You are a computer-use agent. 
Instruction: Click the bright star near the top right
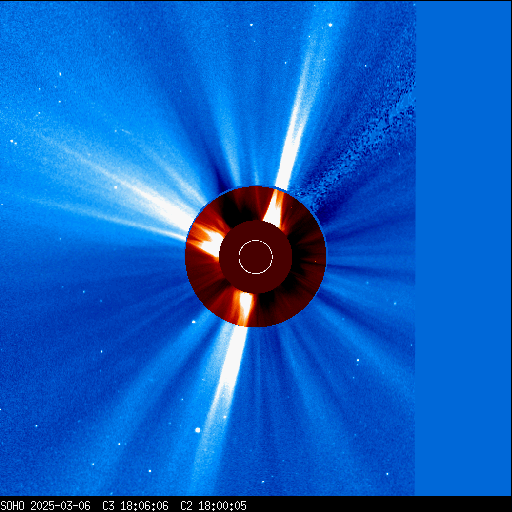[x=330, y=25]
